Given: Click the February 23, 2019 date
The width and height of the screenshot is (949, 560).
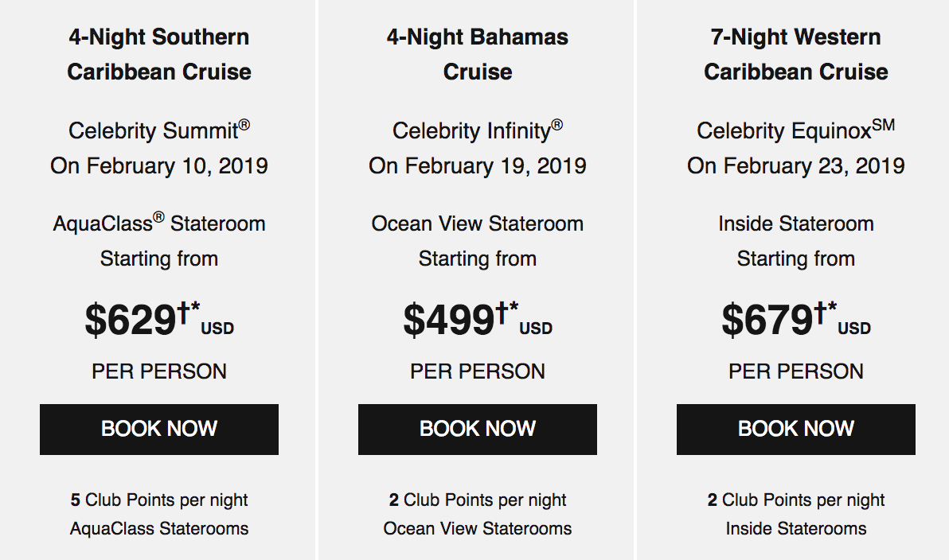Looking at the screenshot, I should pos(814,165).
